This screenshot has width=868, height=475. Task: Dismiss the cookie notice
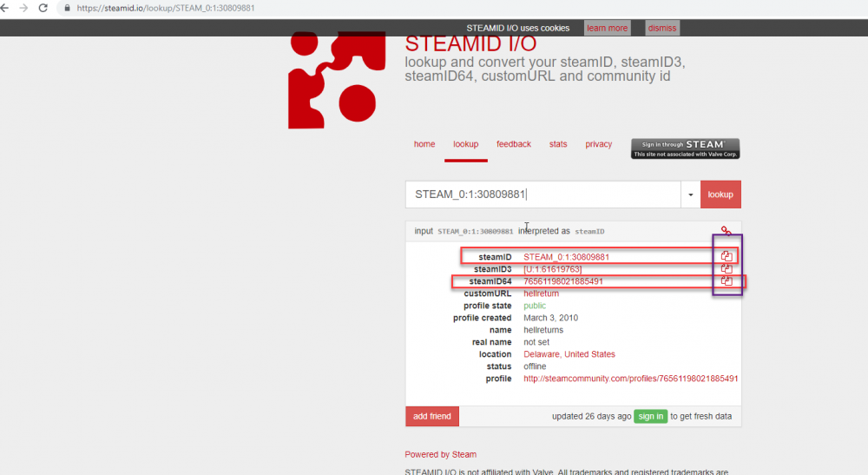[662, 29]
